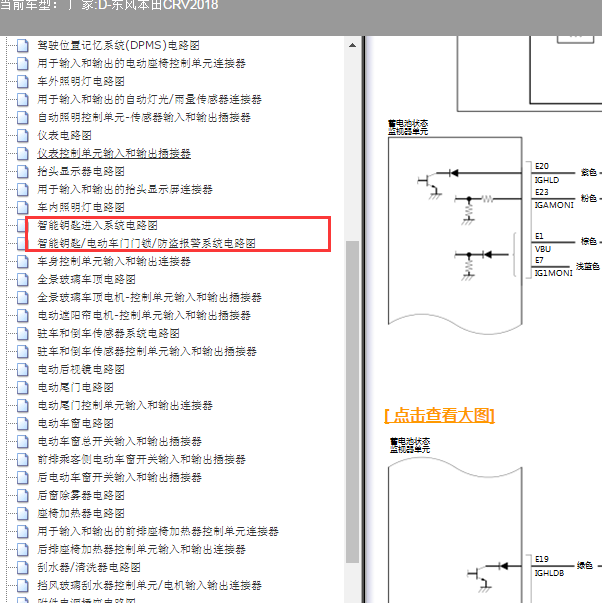Select the document icon next to 刮水器/清洗器电路图

pos(23,567)
